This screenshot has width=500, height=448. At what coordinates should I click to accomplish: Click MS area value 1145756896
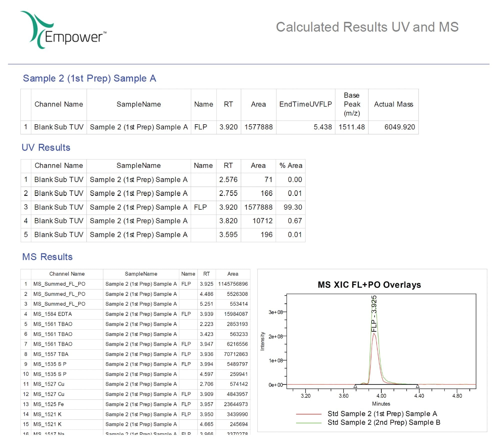(233, 284)
